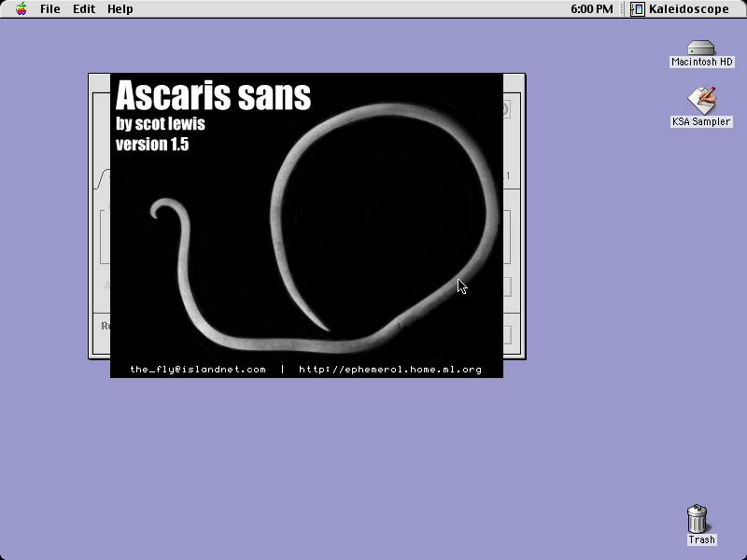Viewport: 747px width, 560px height.
Task: Click the the_fly@islandnet.com email text
Action: (198, 370)
